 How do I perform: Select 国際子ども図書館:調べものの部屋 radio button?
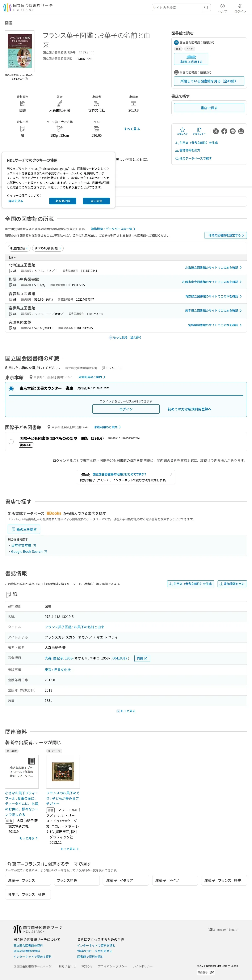click(x=11, y=442)
